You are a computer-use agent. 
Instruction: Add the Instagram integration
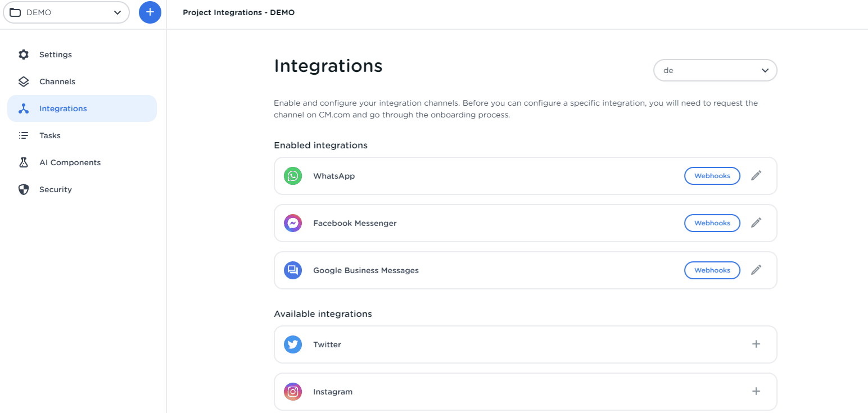click(x=756, y=392)
